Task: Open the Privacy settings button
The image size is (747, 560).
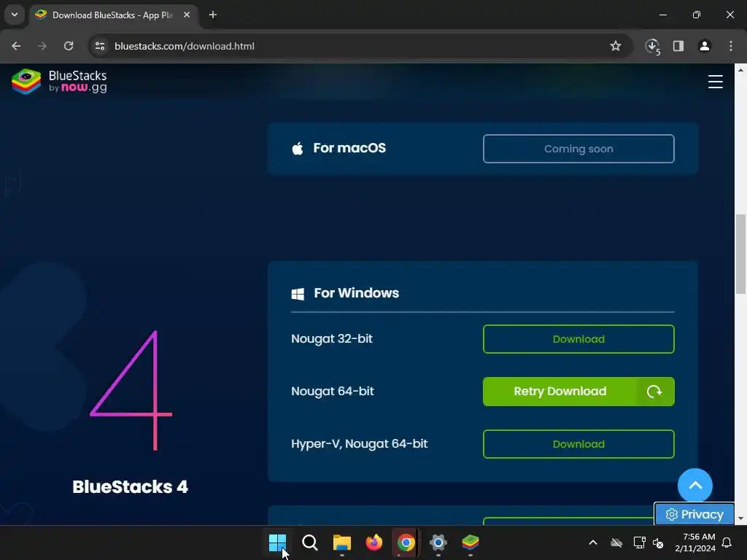Action: click(694, 514)
